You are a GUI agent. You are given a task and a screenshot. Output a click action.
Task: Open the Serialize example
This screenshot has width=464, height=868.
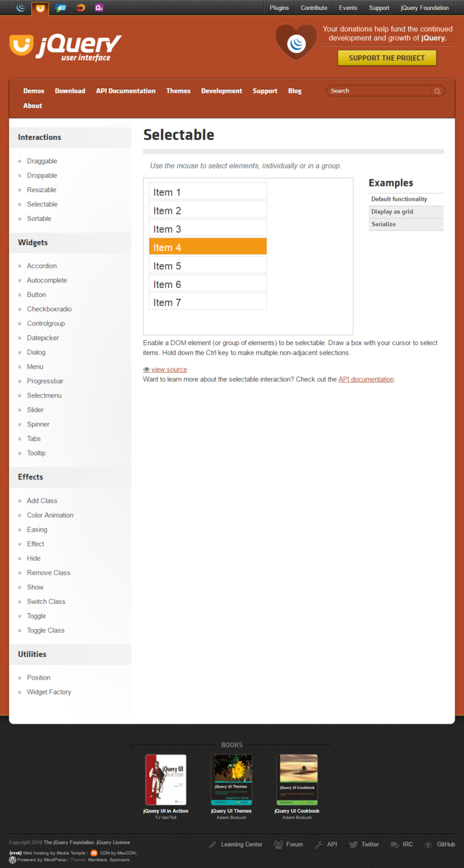(383, 224)
